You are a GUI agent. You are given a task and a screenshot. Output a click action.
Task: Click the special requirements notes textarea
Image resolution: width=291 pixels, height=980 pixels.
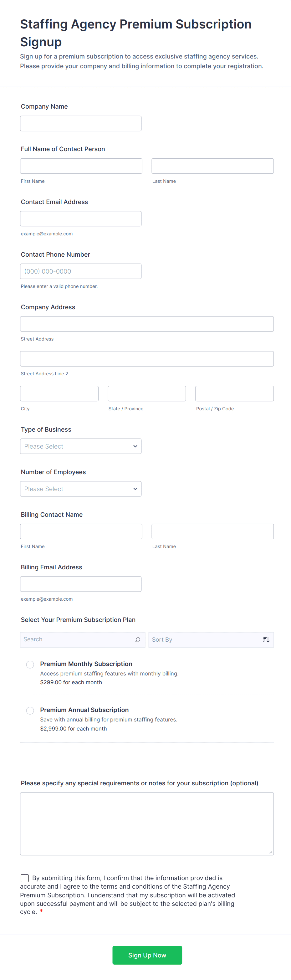tap(147, 824)
